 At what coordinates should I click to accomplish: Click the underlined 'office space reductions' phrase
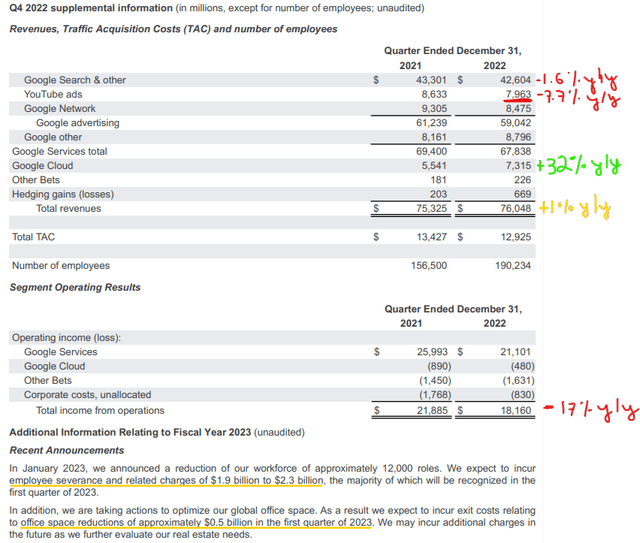(72, 523)
